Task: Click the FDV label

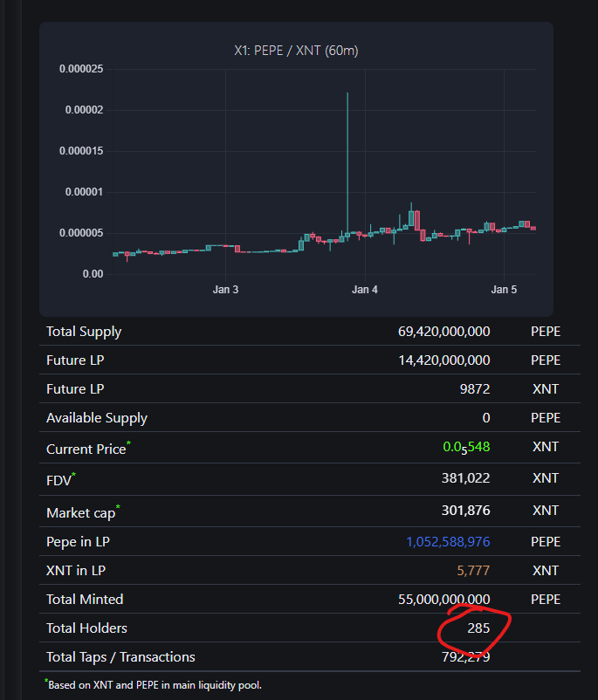Action: click(61, 480)
